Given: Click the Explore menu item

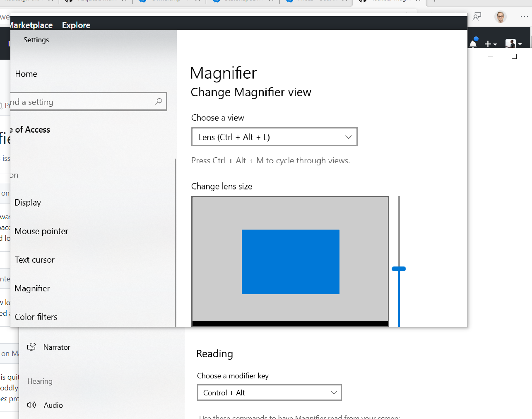Looking at the screenshot, I should (x=76, y=25).
